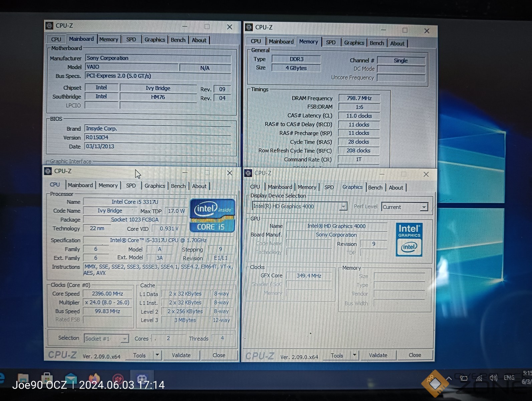Click the Close button in the processor window
Image resolution: width=532 pixels, height=401 pixels.
[219, 355]
